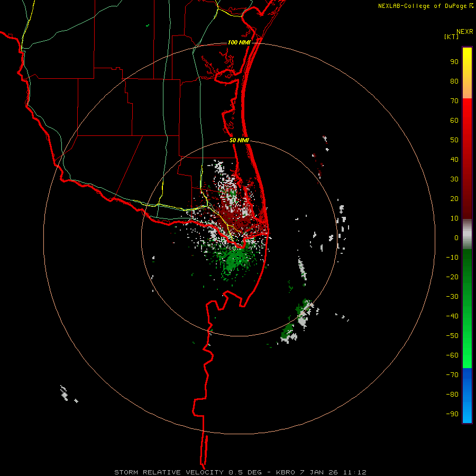The width and height of the screenshot is (476, 476).
Task: Click the 10 value on the velocity scale
Action: click(x=454, y=218)
